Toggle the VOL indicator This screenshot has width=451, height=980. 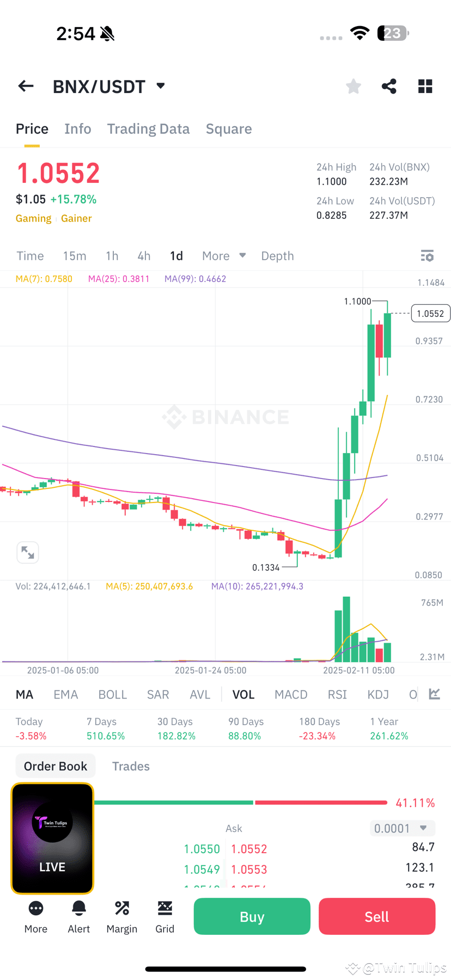pyautogui.click(x=243, y=694)
